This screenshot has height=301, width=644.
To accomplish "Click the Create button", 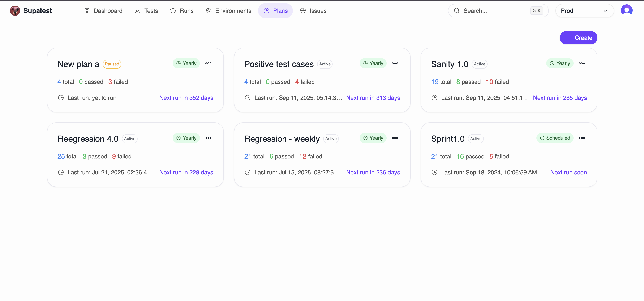I will click(578, 38).
